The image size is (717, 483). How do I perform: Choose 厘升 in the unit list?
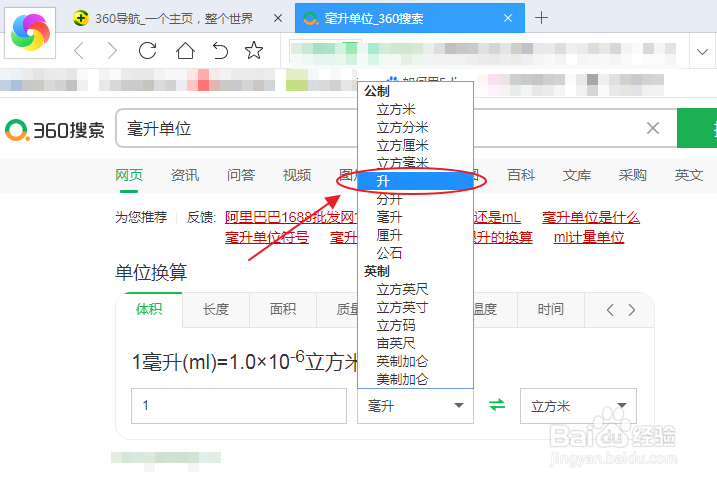[x=415, y=235]
